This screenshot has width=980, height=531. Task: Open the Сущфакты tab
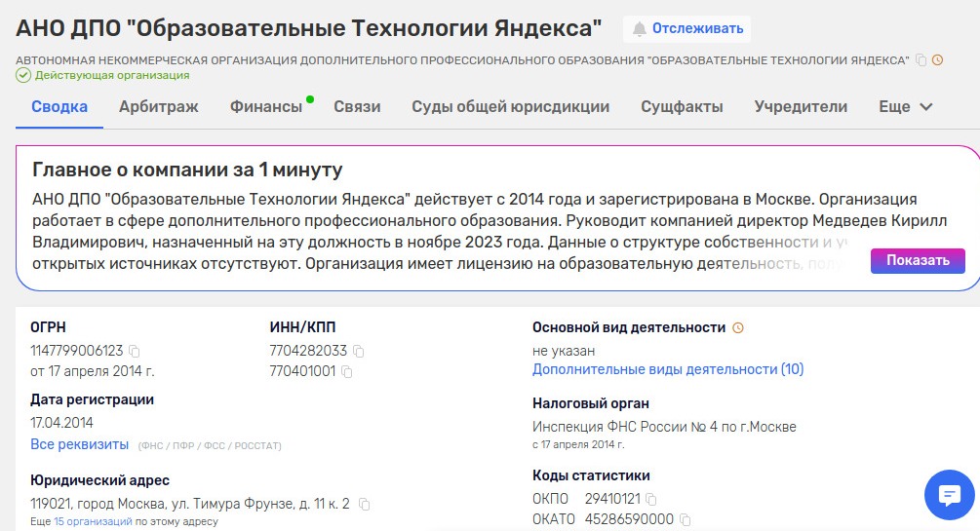pyautogui.click(x=682, y=107)
